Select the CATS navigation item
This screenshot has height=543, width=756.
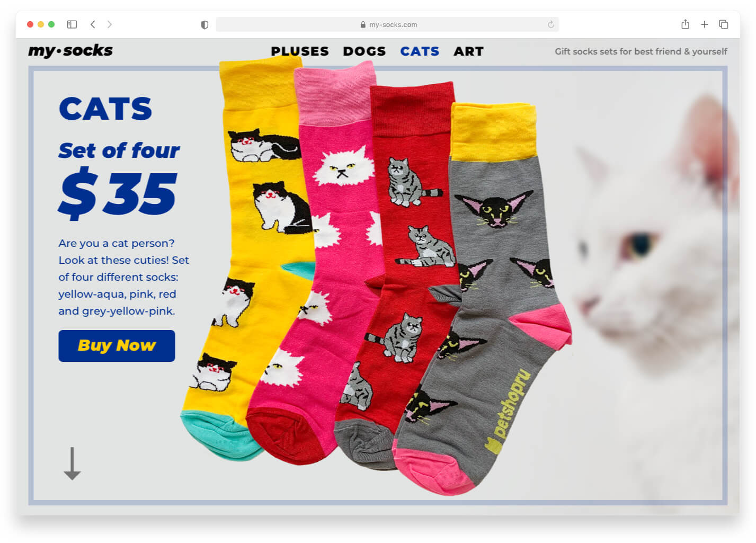(420, 51)
